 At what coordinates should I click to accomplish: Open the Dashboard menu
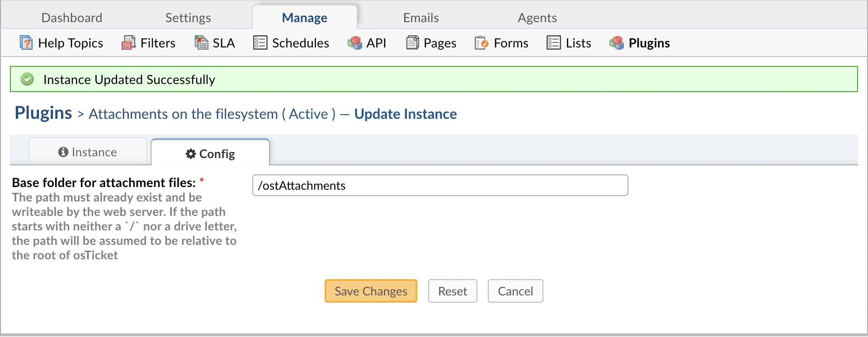[x=72, y=18]
